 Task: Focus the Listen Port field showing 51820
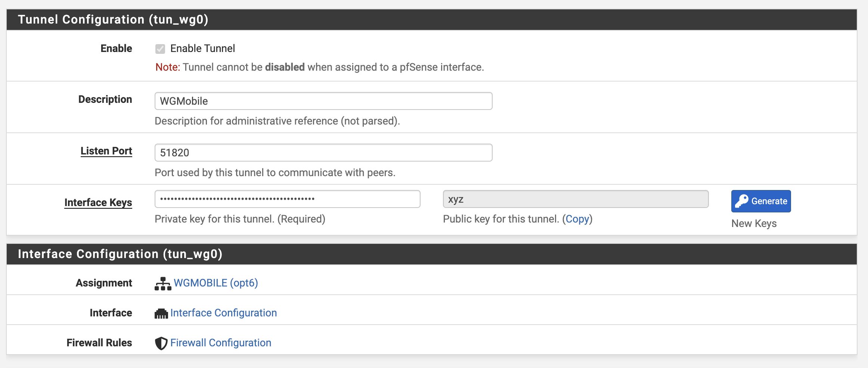(323, 153)
